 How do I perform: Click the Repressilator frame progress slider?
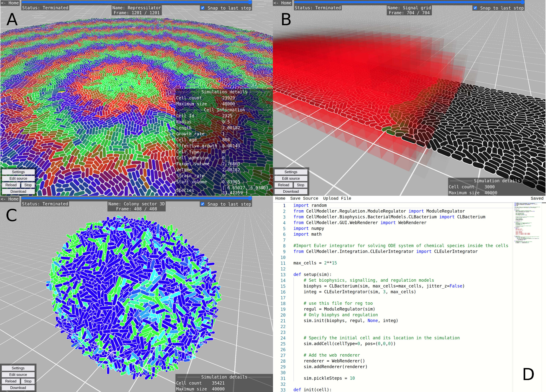(x=135, y=3)
